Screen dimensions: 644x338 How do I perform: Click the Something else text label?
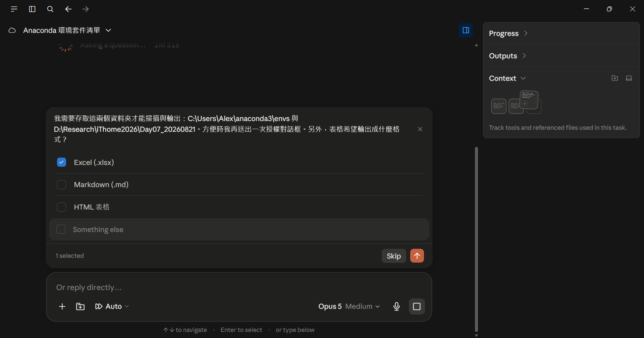[x=98, y=230]
